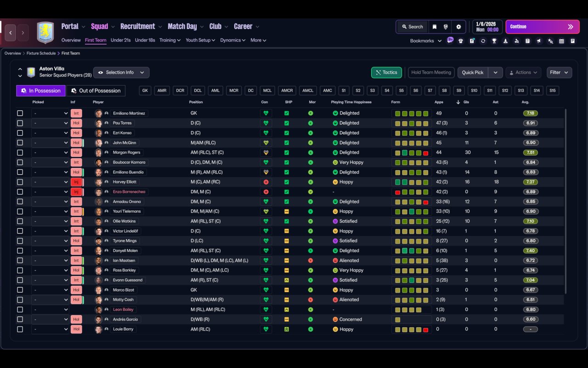Open the messages inbox icon with 9+ badge
Image resolution: width=588 pixels, height=368 pixels.
450,40
